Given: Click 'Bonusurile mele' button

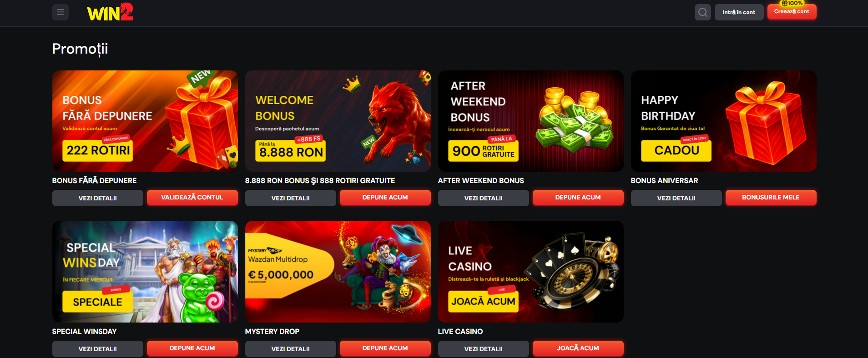Looking at the screenshot, I should click(x=771, y=198).
